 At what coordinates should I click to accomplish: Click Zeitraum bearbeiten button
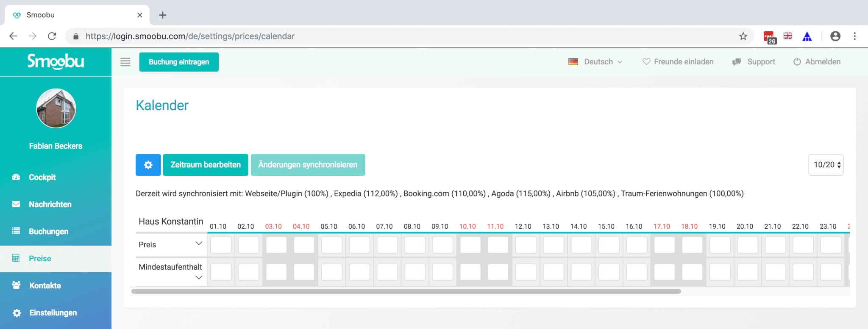coord(206,165)
